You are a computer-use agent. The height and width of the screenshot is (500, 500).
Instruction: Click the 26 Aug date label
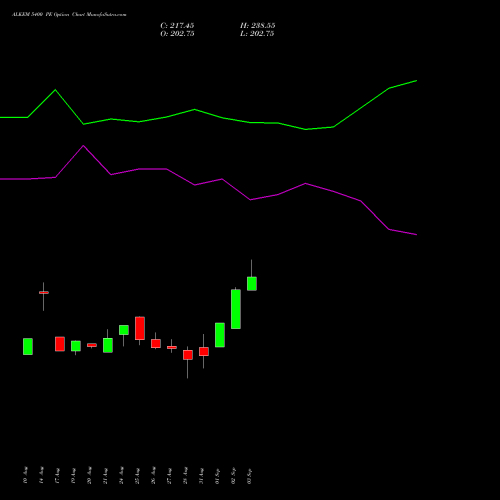click(x=153, y=475)
